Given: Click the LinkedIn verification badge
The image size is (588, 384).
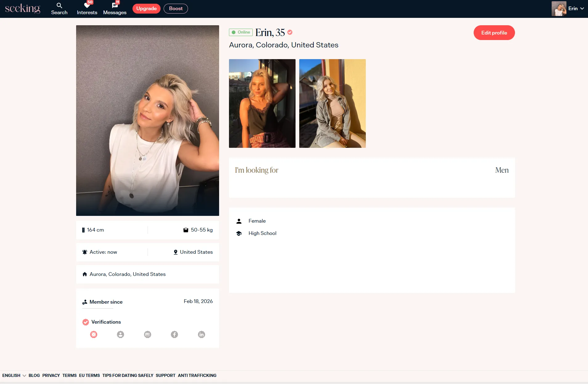Looking at the screenshot, I should [x=202, y=334].
